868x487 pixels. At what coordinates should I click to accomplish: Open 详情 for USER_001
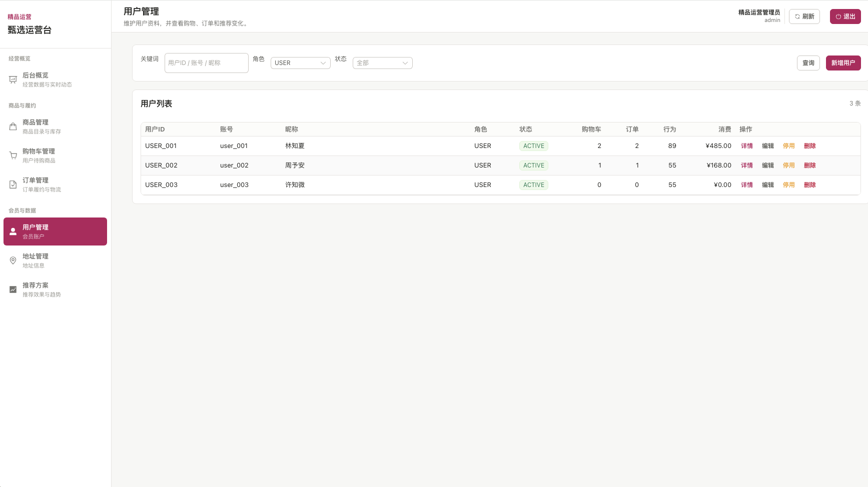[746, 146]
